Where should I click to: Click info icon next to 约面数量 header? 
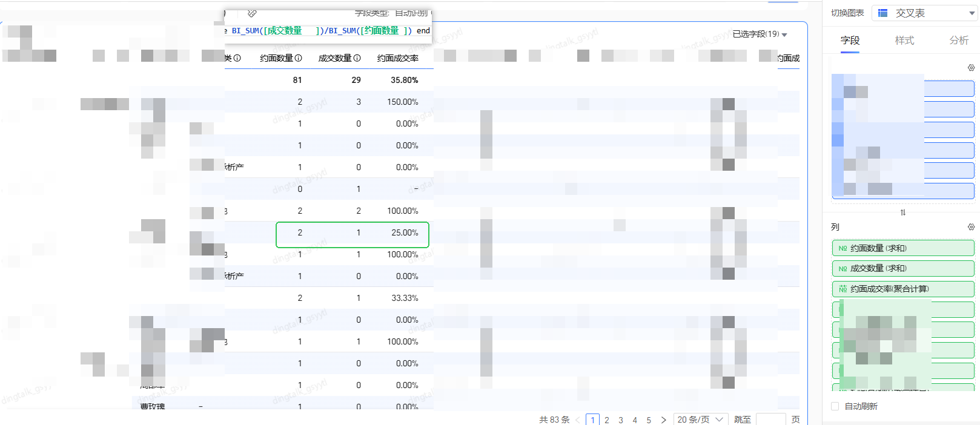(298, 58)
